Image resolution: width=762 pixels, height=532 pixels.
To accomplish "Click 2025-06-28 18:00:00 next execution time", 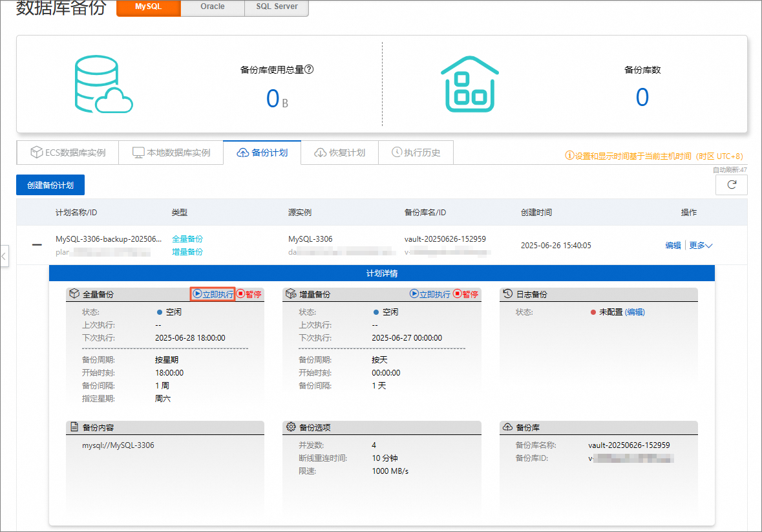I will (x=190, y=337).
